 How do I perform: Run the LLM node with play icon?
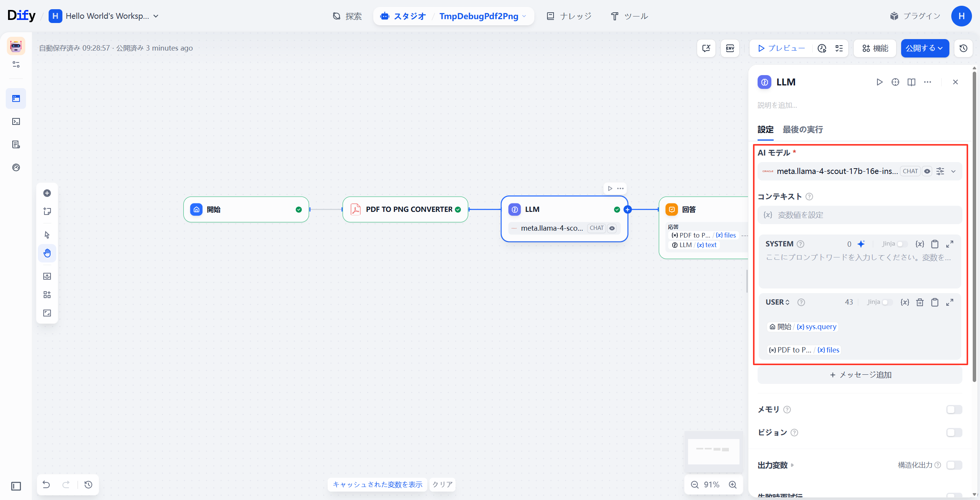879,82
